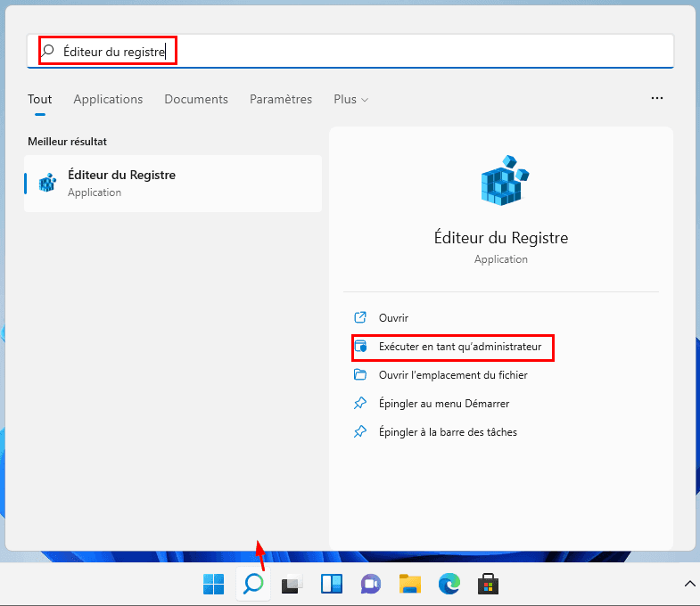Select the Tout tab
This screenshot has height=606, width=700.
pyautogui.click(x=40, y=99)
